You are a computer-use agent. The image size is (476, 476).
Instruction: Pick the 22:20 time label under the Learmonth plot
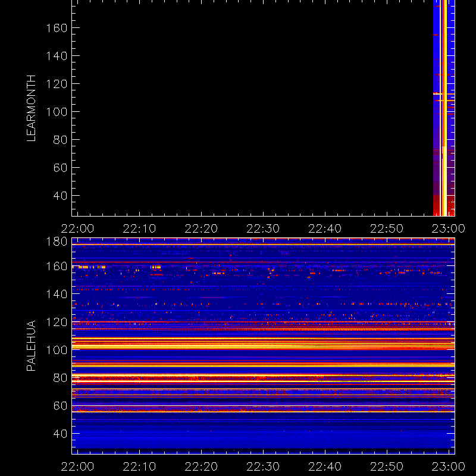(201, 228)
